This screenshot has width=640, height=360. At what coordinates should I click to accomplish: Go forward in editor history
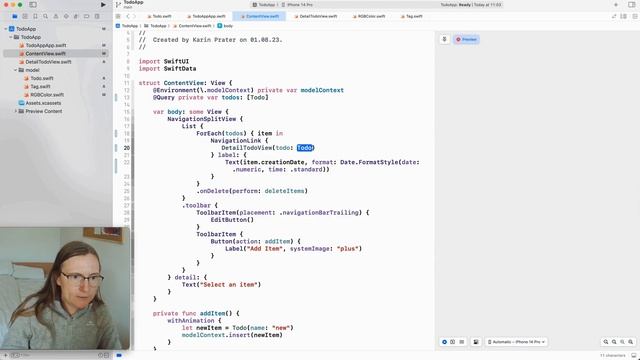coord(134,16)
